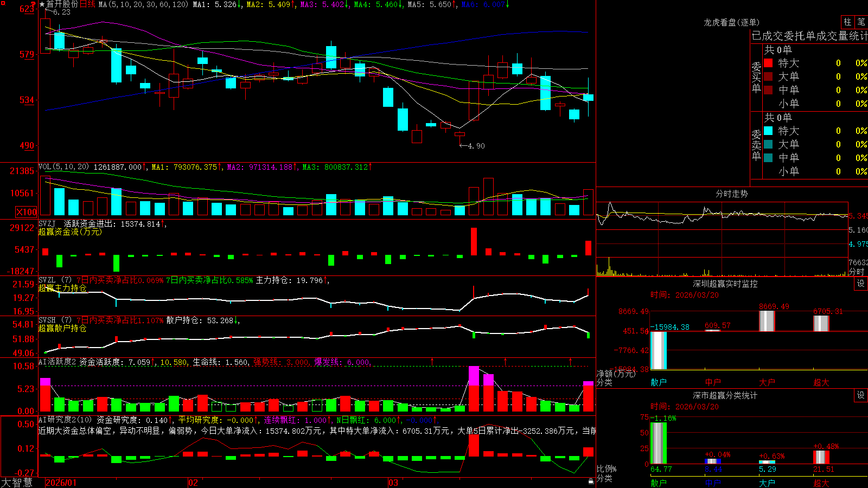The width and height of the screenshot is (868, 488).
Task: Click the 64.77 散户 percentage value
Action: click(x=661, y=469)
